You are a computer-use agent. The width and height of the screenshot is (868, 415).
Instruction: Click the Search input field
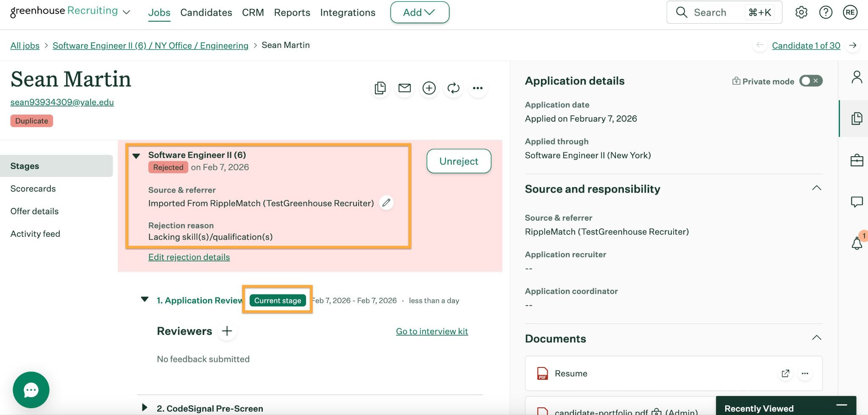tap(724, 12)
